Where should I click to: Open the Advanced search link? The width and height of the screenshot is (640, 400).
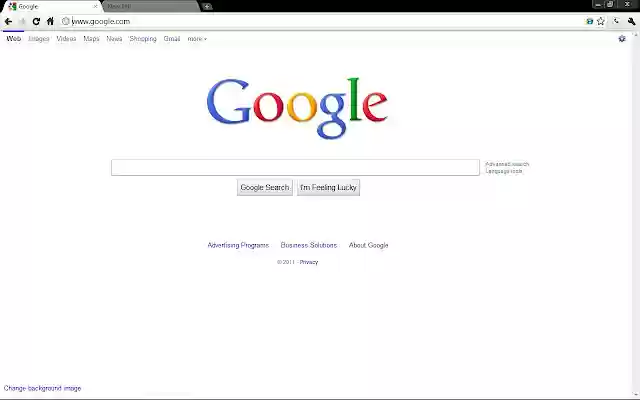pos(507,164)
